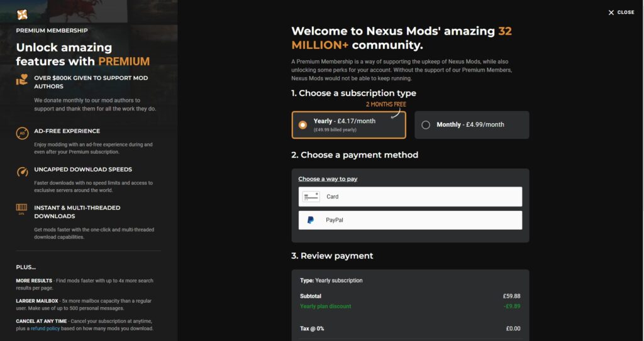
Task: Open the refund policy link
Action: tap(45, 328)
